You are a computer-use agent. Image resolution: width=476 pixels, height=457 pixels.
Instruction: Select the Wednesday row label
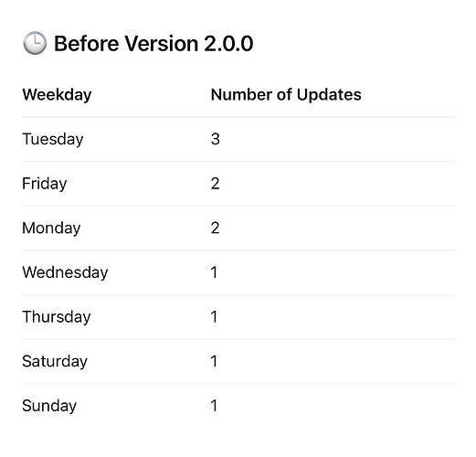(x=65, y=272)
